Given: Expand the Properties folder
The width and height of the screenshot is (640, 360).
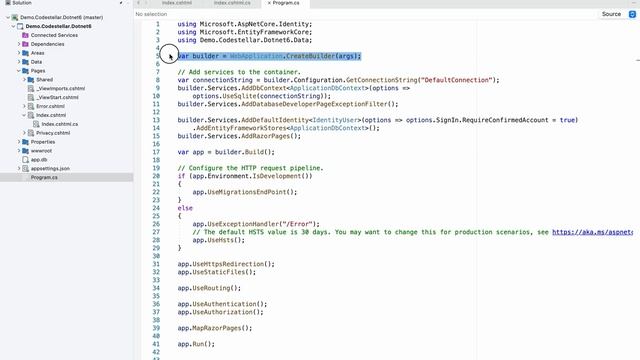Looking at the screenshot, I should pyautogui.click(x=19, y=142).
